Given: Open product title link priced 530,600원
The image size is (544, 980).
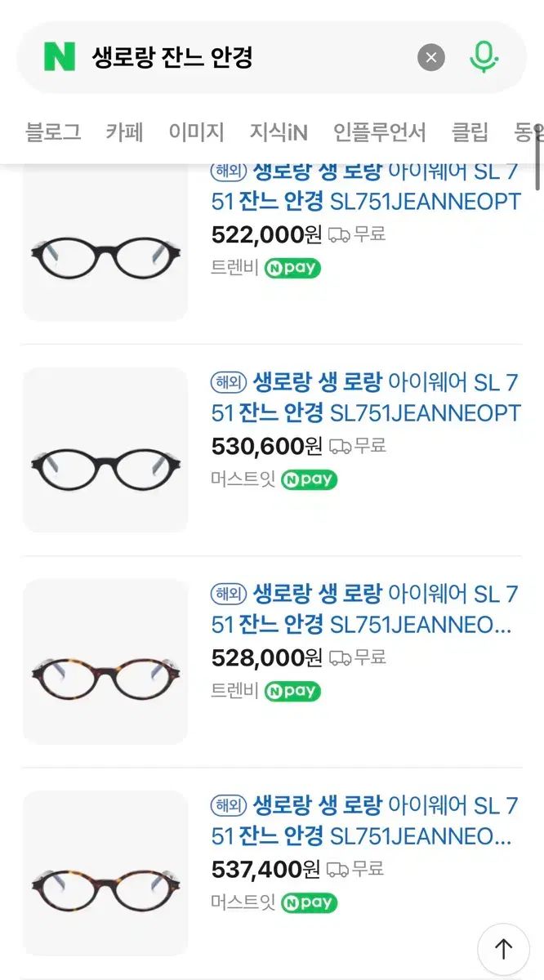Looking at the screenshot, I should pos(365,398).
